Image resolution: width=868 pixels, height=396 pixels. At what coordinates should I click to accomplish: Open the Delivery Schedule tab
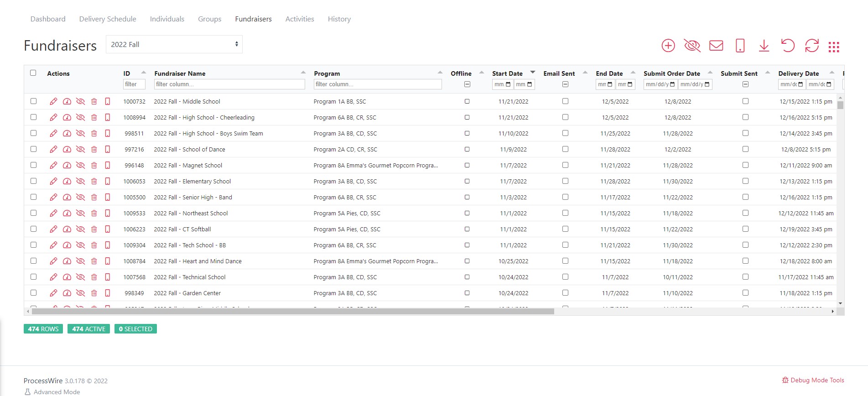(108, 19)
